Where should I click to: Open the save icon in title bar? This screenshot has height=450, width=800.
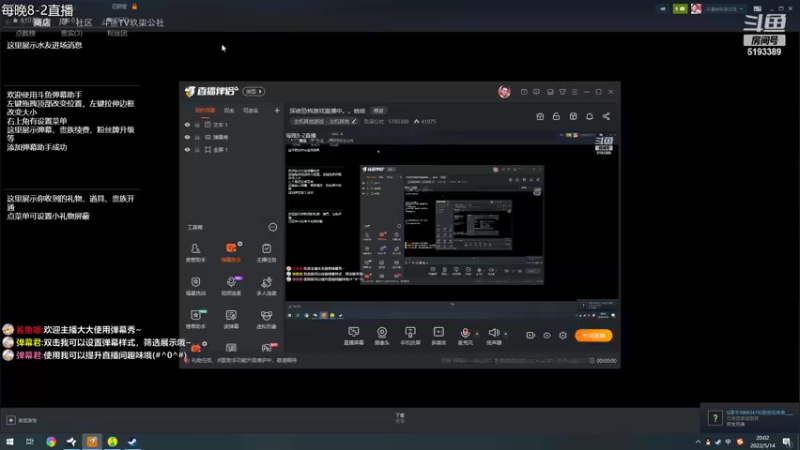point(550,92)
